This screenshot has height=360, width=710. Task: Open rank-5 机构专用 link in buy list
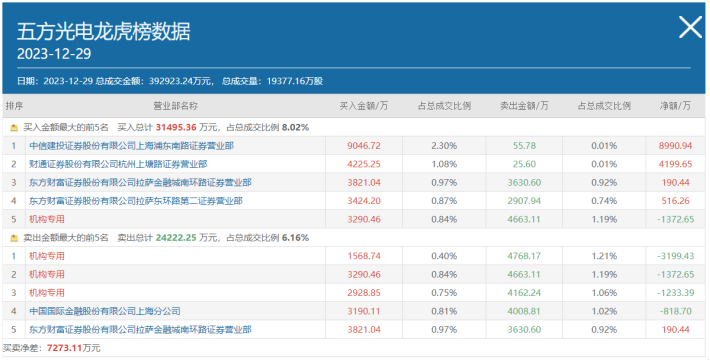(47, 219)
